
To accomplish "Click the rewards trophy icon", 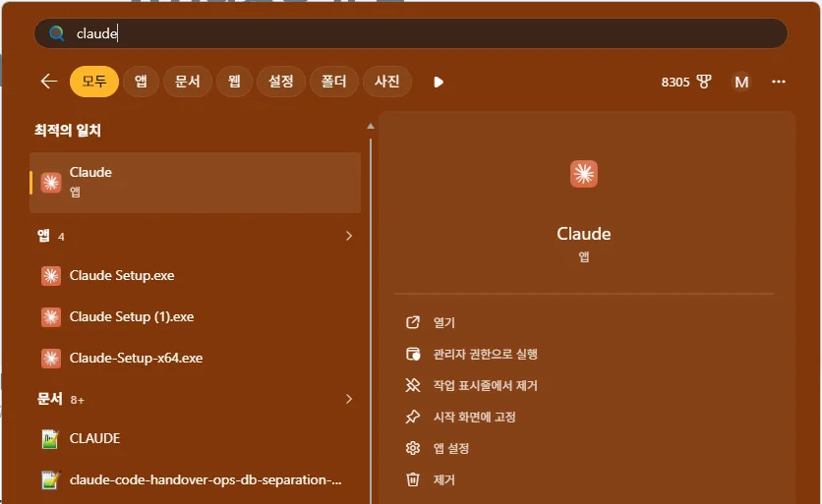I will click(x=704, y=82).
